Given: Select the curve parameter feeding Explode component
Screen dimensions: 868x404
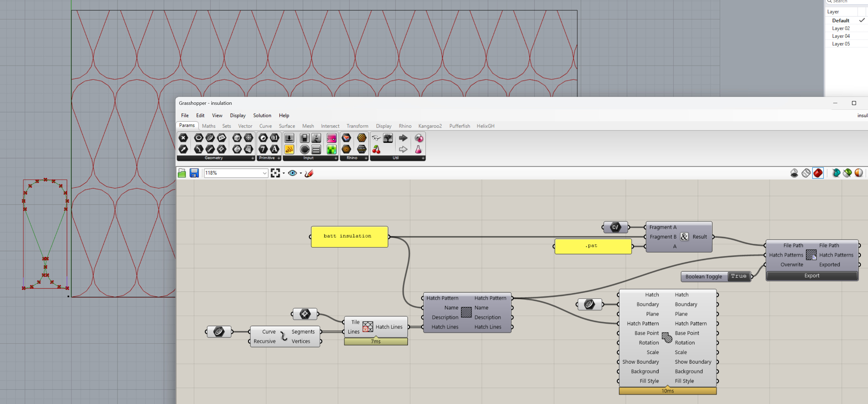Looking at the screenshot, I should [219, 332].
